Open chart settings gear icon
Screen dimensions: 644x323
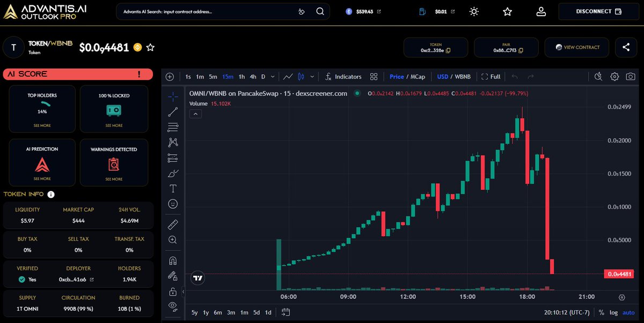[615, 77]
